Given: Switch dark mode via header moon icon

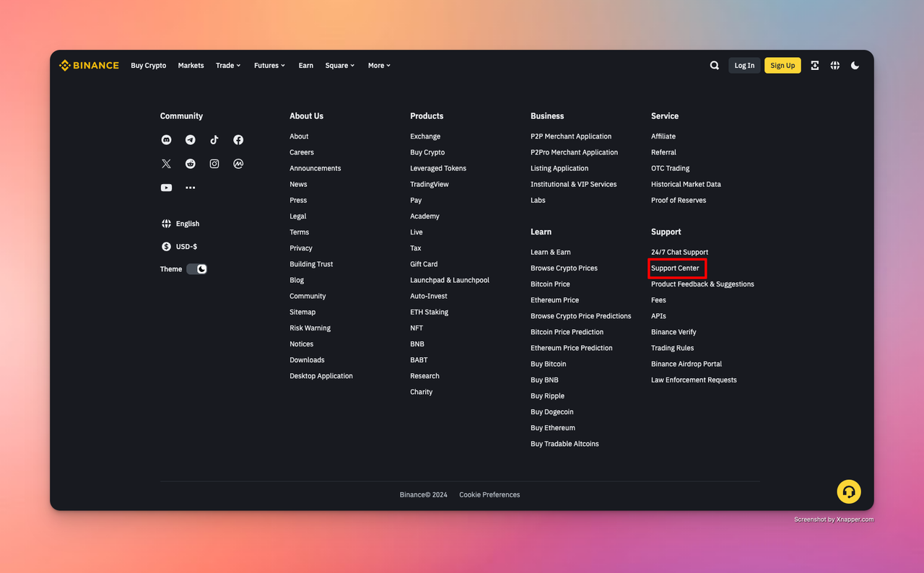Looking at the screenshot, I should [x=855, y=66].
